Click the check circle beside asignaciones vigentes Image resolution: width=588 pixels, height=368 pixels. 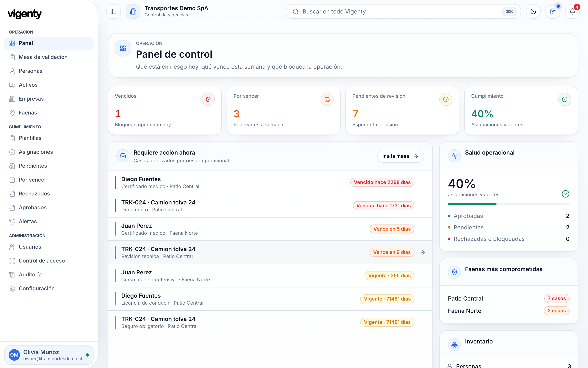click(565, 194)
